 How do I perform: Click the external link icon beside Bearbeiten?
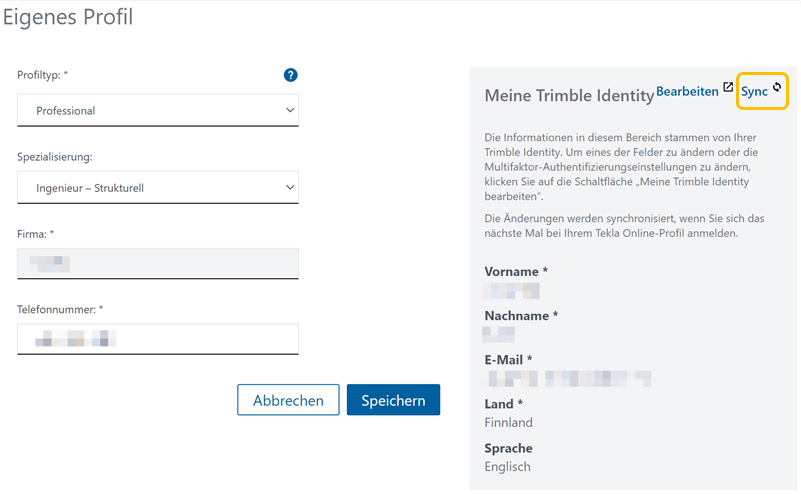point(728,89)
